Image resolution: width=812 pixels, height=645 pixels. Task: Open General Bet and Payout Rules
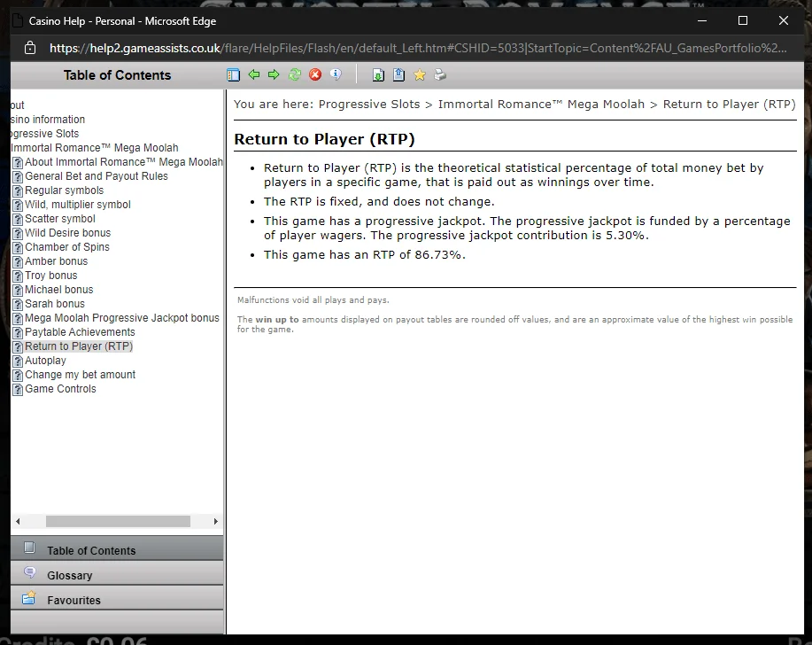click(x=97, y=176)
